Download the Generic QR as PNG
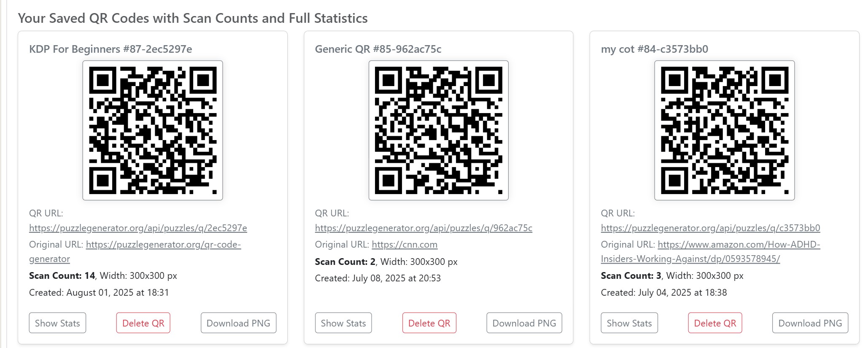This screenshot has width=868, height=348. tap(524, 322)
